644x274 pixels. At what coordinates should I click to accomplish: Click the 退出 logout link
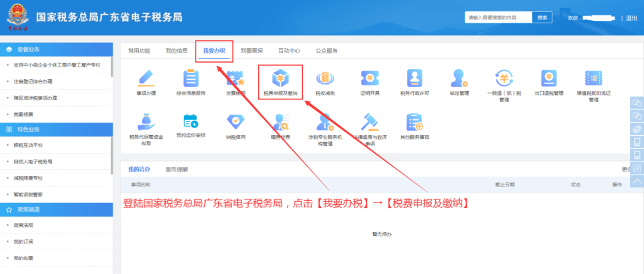(631, 18)
